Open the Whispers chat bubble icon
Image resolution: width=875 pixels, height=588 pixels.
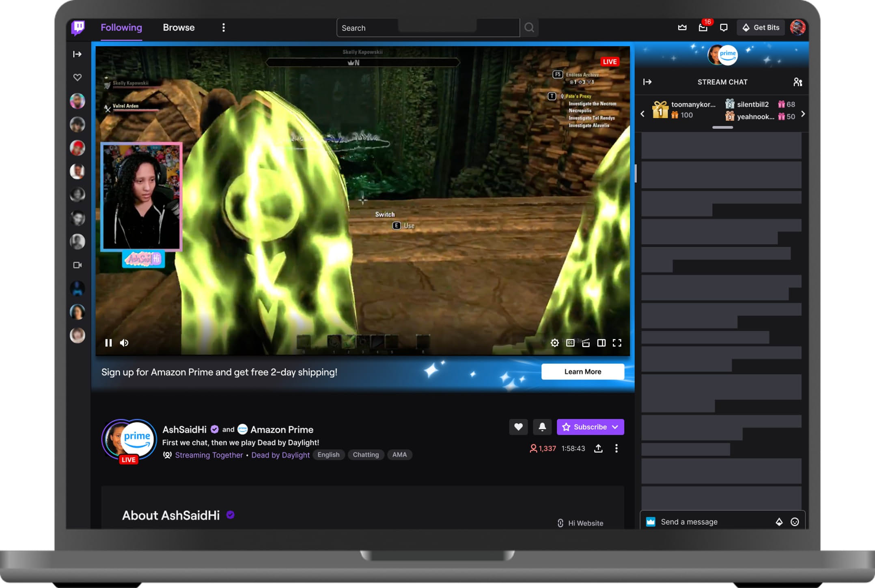pyautogui.click(x=724, y=28)
